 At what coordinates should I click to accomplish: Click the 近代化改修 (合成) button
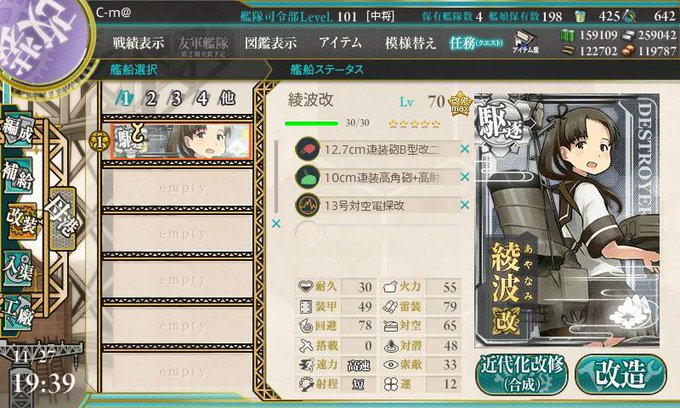[x=522, y=374]
